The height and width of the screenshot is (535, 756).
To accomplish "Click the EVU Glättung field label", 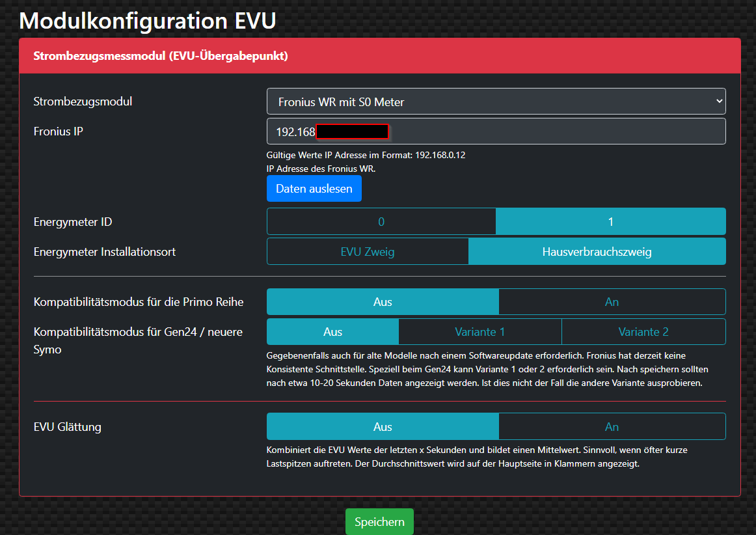I will pyautogui.click(x=68, y=427).
